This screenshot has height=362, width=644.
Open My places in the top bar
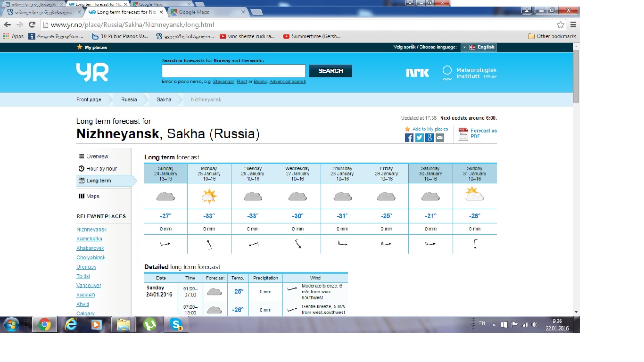[x=92, y=48]
